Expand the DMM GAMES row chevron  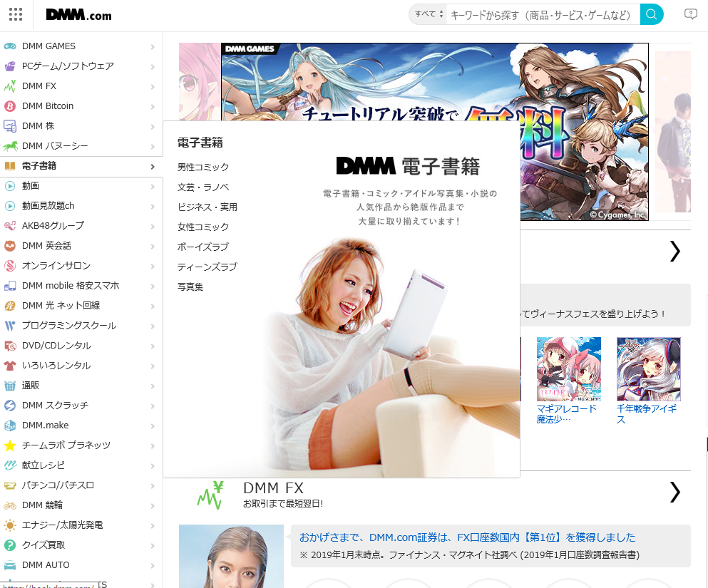(x=153, y=46)
